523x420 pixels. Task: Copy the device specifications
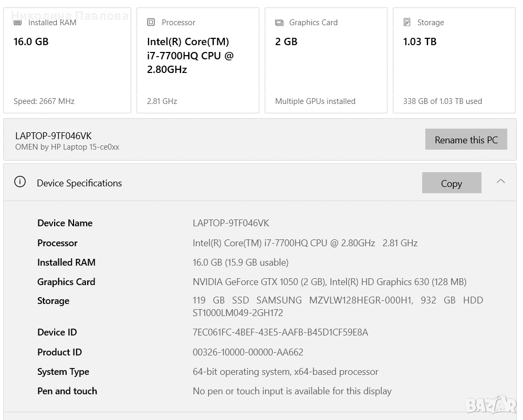(x=452, y=183)
